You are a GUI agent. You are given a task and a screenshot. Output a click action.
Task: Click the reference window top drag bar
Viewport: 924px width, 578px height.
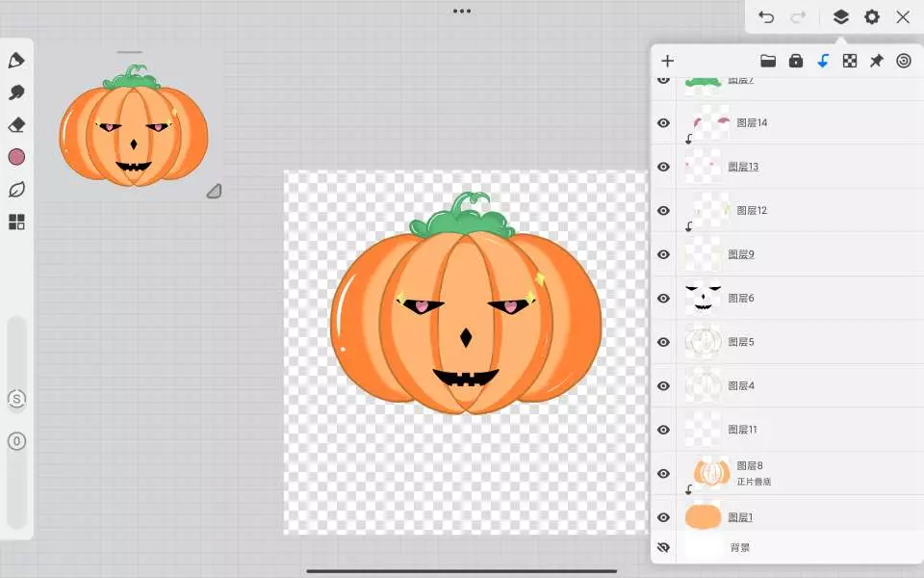(x=130, y=52)
